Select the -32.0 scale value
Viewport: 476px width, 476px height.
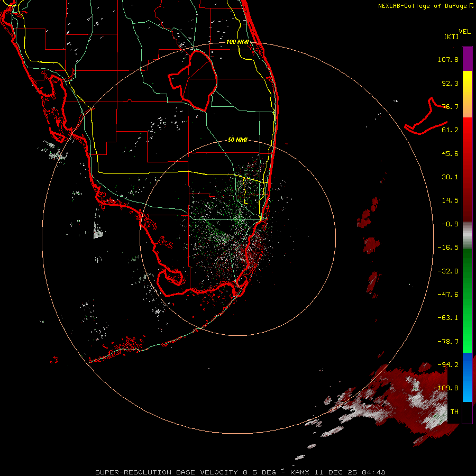pyautogui.click(x=448, y=271)
